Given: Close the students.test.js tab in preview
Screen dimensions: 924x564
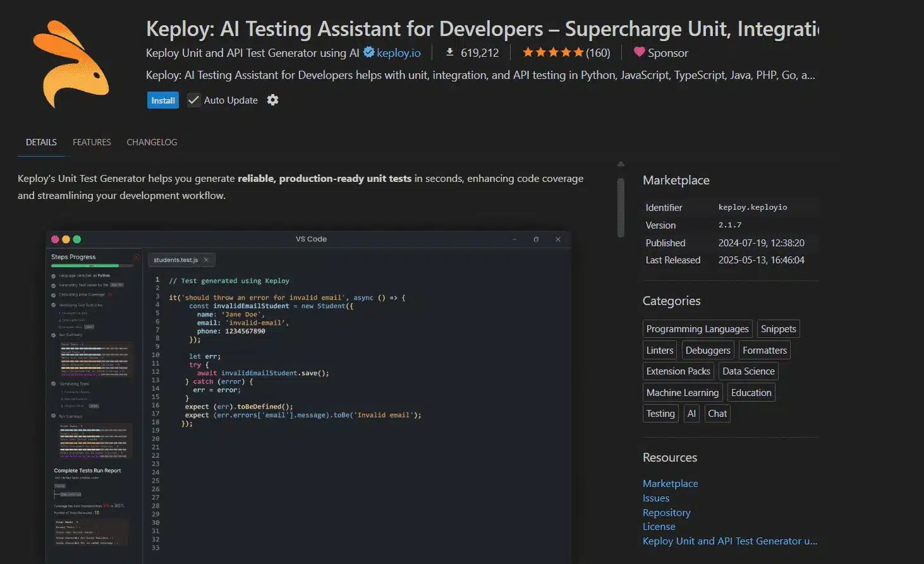Looking at the screenshot, I should coord(206,260).
